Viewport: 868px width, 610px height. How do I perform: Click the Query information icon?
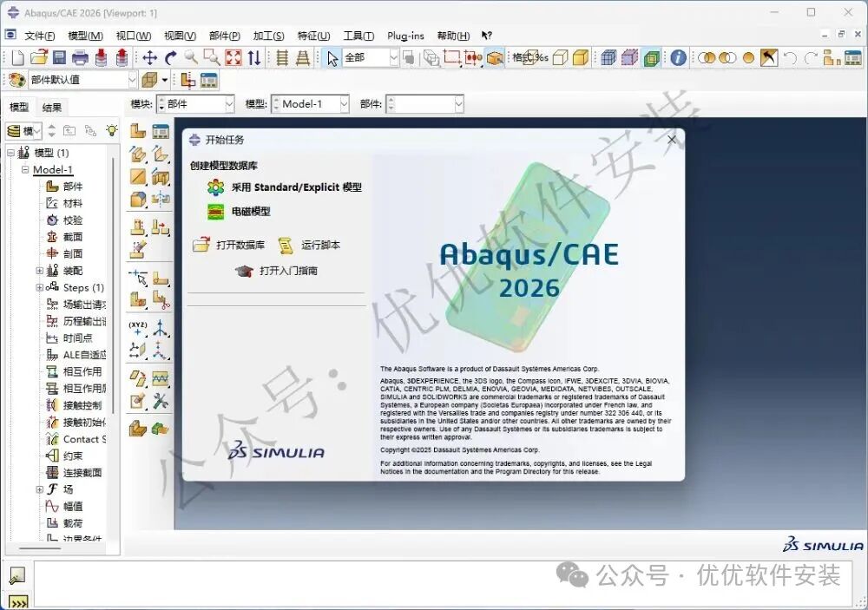pos(678,57)
